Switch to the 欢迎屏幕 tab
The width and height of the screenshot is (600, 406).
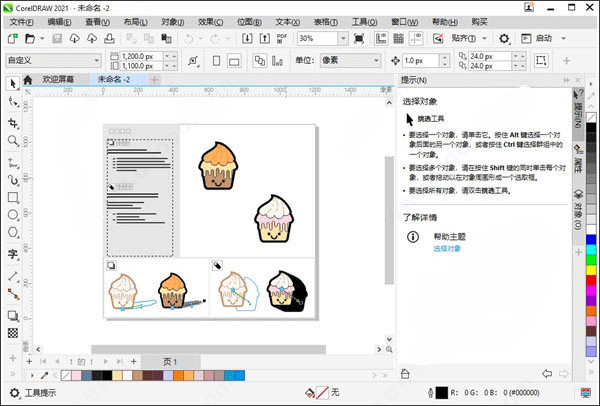[59, 80]
